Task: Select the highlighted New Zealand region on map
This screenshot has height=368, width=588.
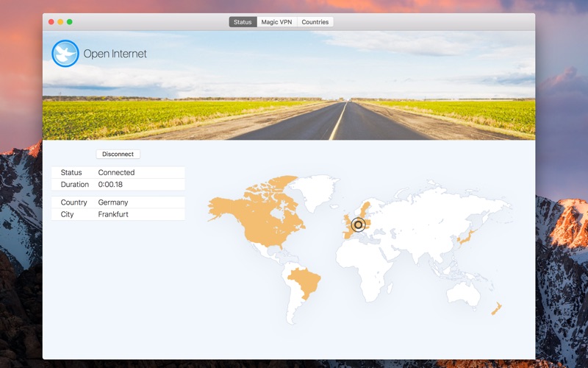Action: coord(497,308)
